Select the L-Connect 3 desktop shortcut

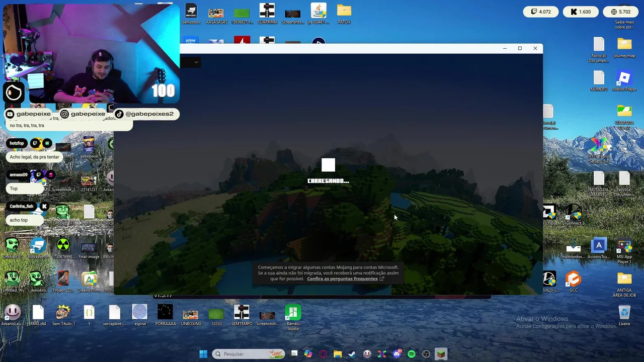click(573, 215)
